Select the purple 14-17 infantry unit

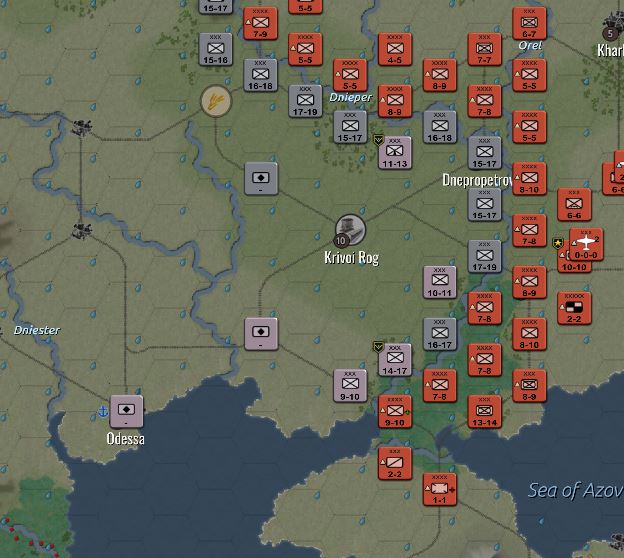coord(395,360)
